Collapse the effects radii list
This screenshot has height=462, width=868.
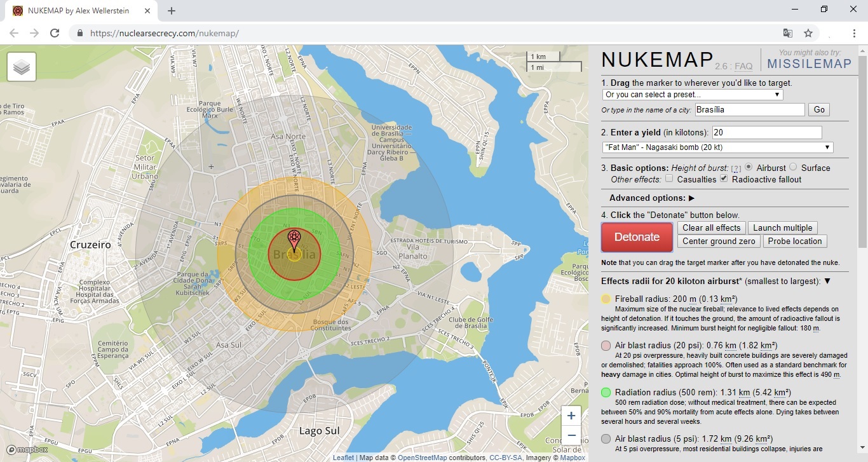pyautogui.click(x=827, y=281)
